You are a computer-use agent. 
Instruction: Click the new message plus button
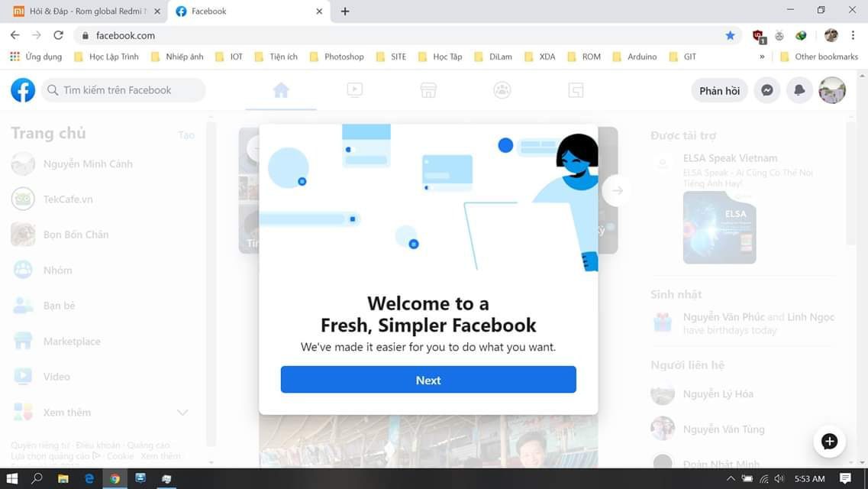click(829, 442)
